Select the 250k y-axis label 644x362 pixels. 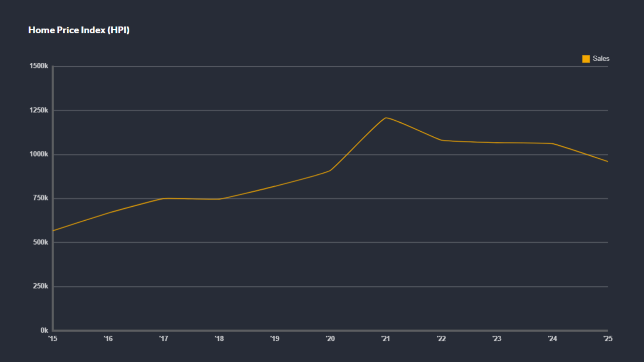pos(40,286)
